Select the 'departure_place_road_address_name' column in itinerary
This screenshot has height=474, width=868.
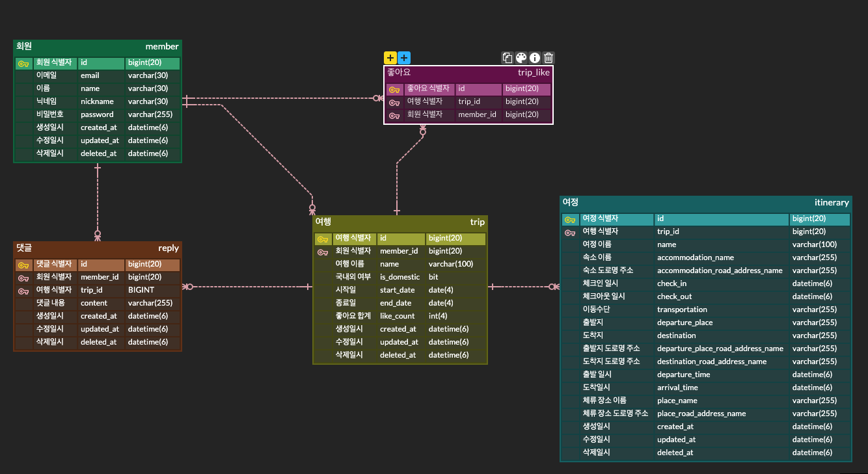pyautogui.click(x=720, y=349)
